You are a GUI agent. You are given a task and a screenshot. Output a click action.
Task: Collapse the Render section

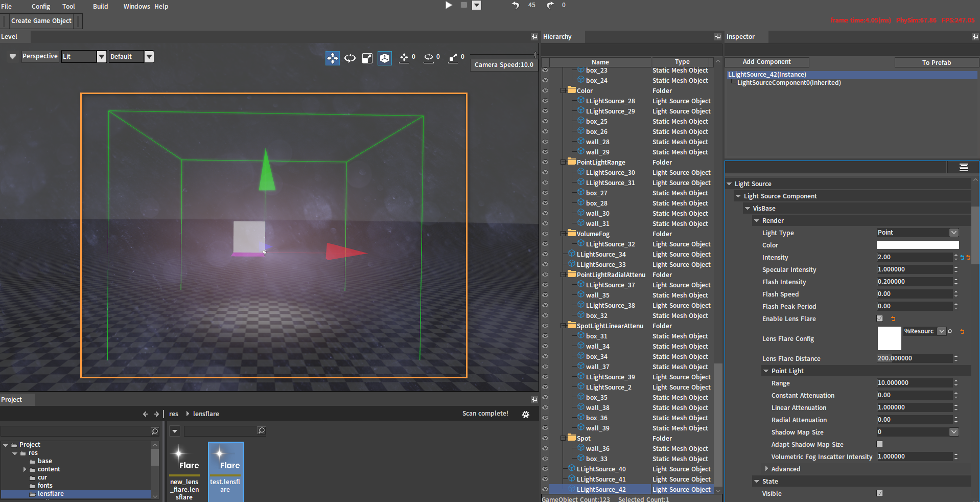[x=757, y=221]
